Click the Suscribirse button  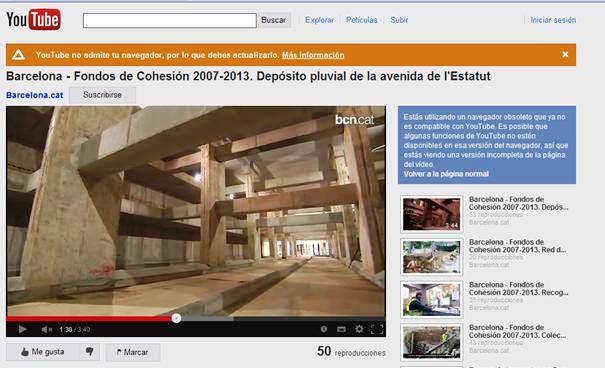click(x=102, y=95)
